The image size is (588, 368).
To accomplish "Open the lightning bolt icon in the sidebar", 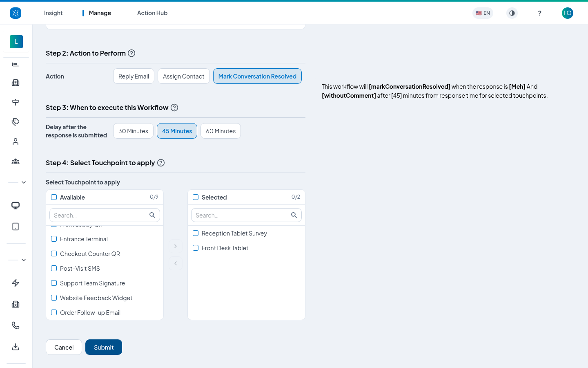I will tap(16, 283).
